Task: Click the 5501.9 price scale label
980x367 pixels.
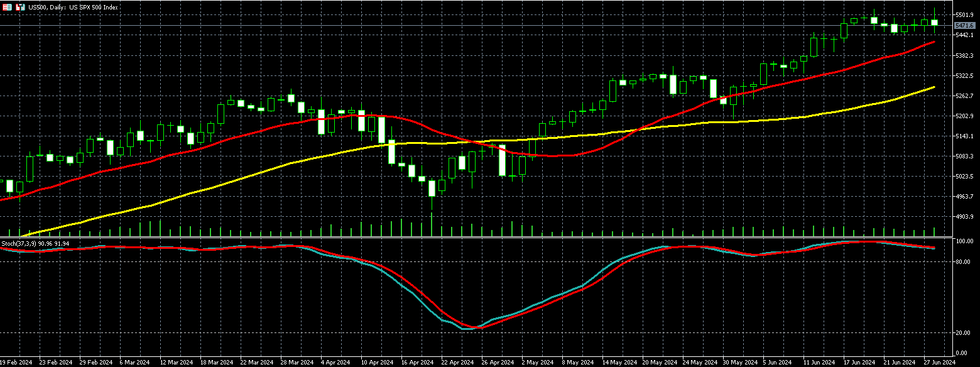Action: coord(964,14)
